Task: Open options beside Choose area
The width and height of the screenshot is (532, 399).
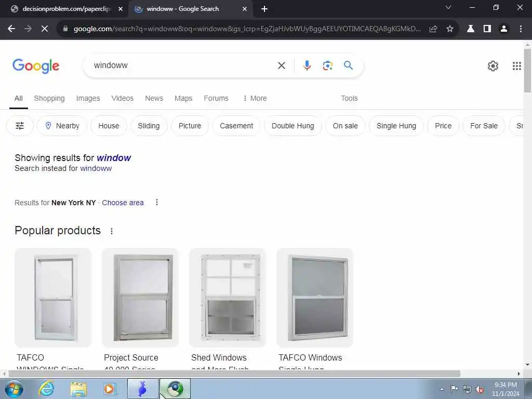Action: pos(157,202)
